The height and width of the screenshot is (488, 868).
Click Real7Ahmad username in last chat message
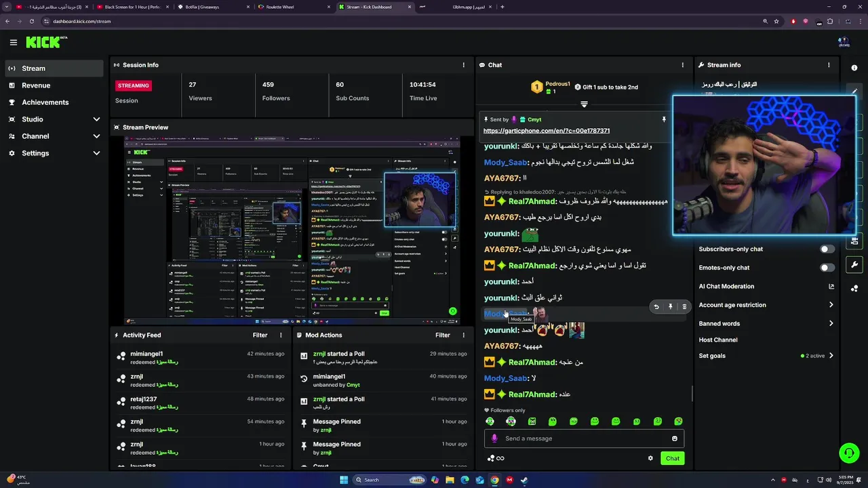pyautogui.click(x=532, y=394)
